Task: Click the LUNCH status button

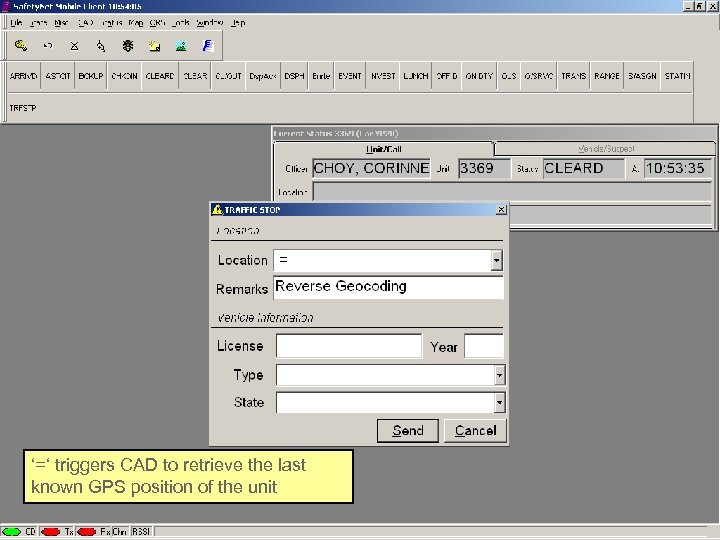Action: pos(416,76)
